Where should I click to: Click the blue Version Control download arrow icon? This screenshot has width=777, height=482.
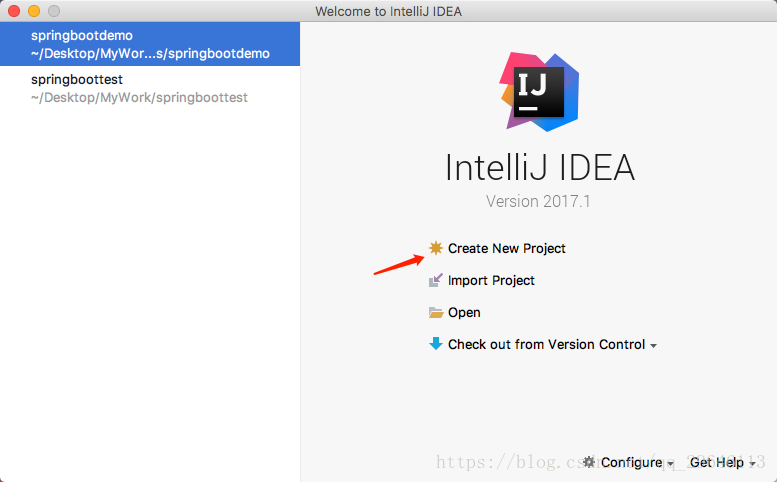pyautogui.click(x=436, y=344)
